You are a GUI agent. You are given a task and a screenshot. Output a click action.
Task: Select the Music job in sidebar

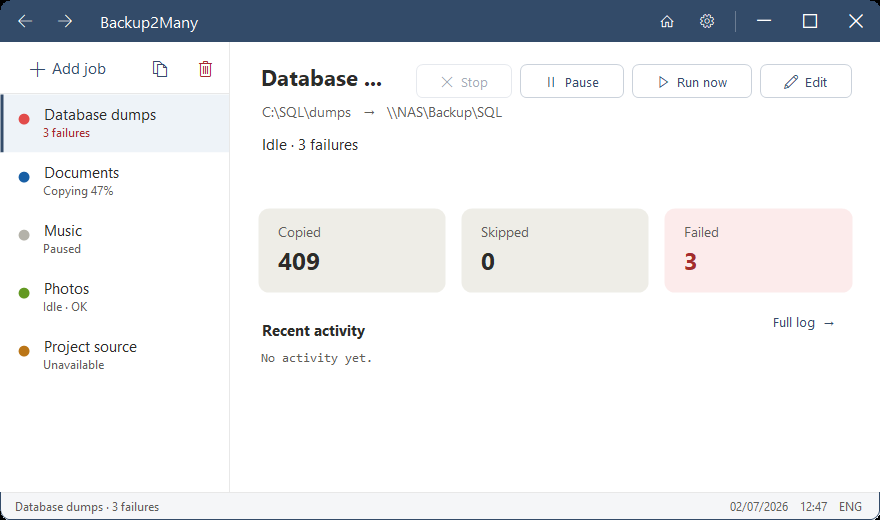[x=115, y=239]
